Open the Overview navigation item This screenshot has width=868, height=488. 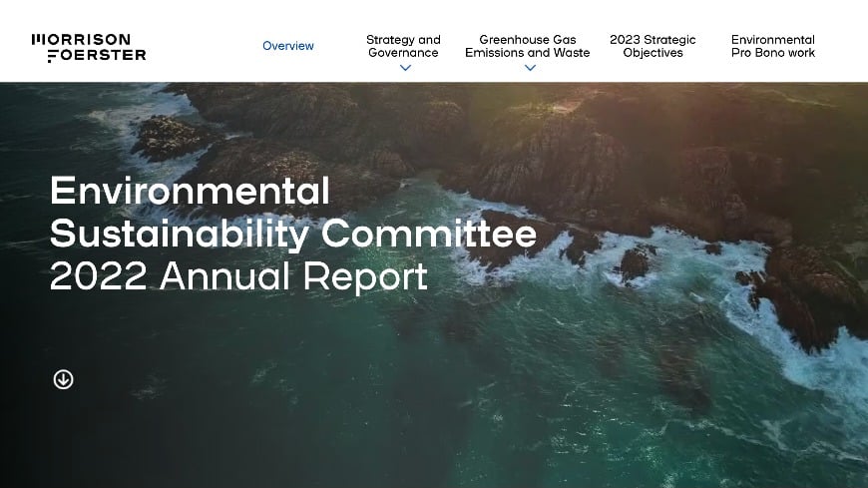tap(288, 46)
